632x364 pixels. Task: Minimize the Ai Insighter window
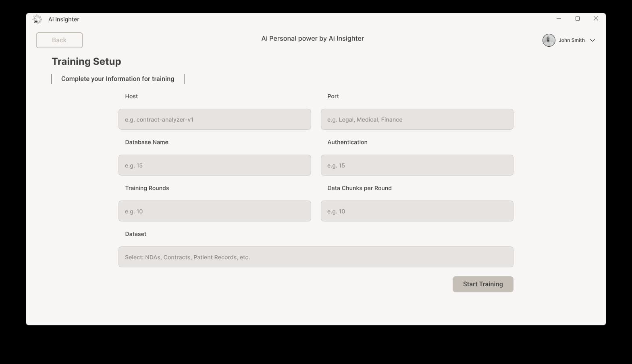559,19
